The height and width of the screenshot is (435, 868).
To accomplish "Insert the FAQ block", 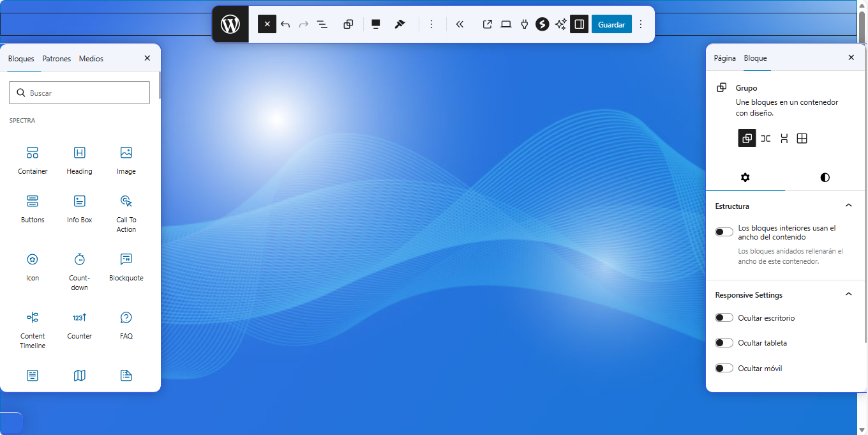I will 126,325.
